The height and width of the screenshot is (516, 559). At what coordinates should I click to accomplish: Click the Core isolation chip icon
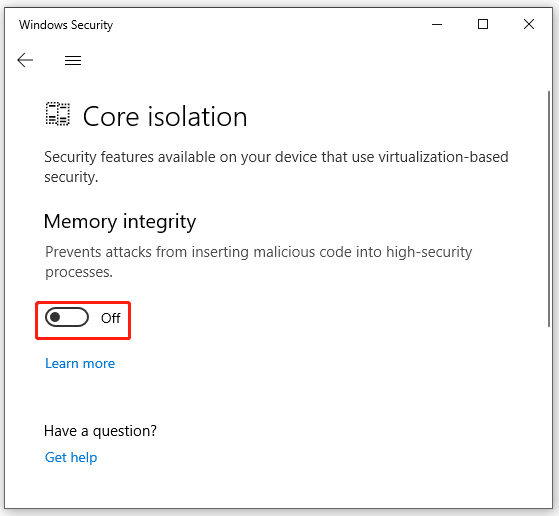coord(57,114)
